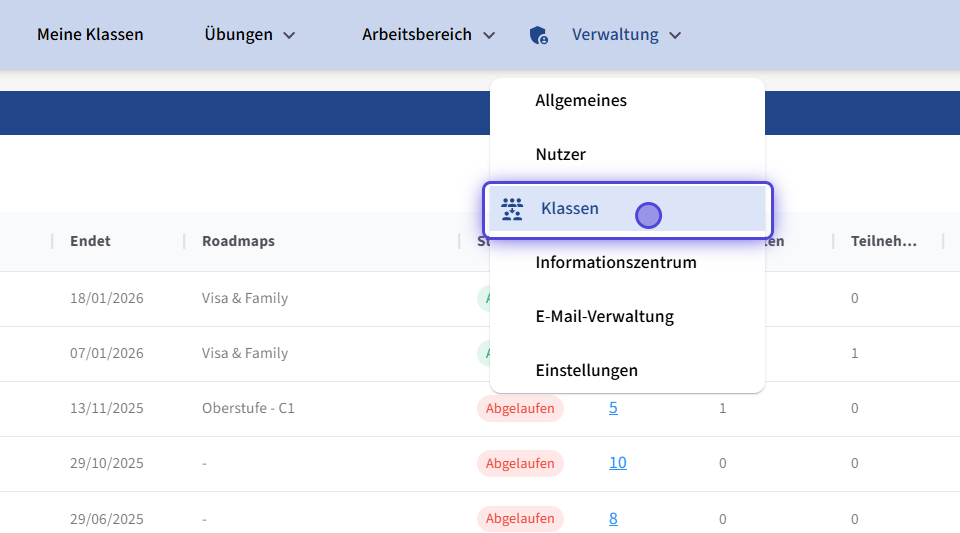Viewport: 960px width, 533px height.
Task: Click the truncated Teilneh… column header
Action: click(882, 241)
